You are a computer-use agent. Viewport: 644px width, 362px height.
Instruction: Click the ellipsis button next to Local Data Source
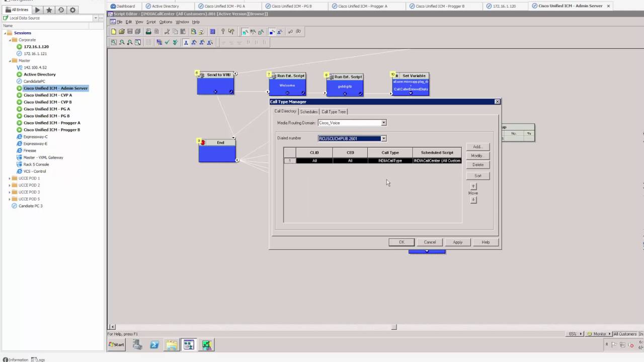coord(102,18)
